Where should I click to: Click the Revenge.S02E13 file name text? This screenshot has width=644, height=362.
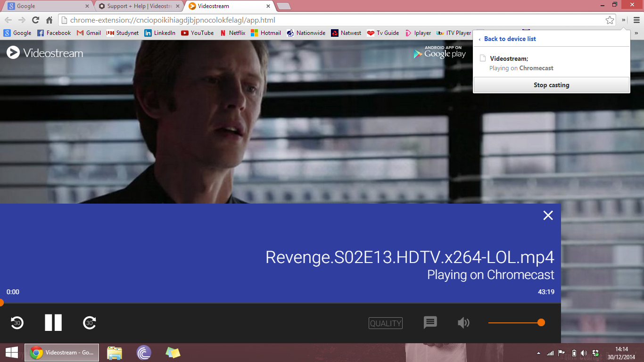[410, 257]
